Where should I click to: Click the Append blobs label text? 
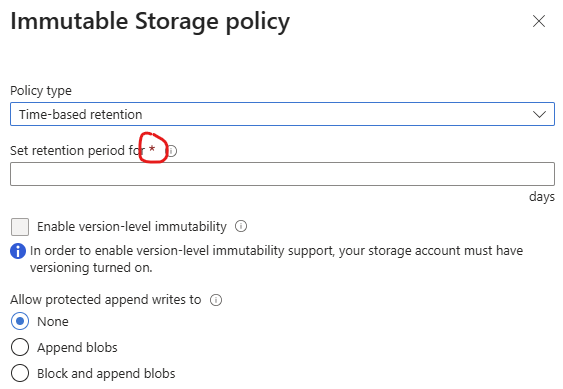point(77,347)
